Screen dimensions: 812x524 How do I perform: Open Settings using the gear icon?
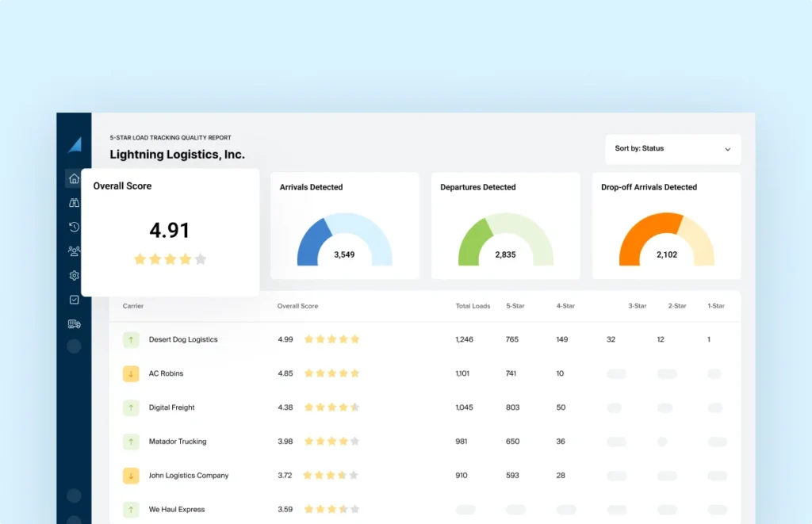point(74,275)
